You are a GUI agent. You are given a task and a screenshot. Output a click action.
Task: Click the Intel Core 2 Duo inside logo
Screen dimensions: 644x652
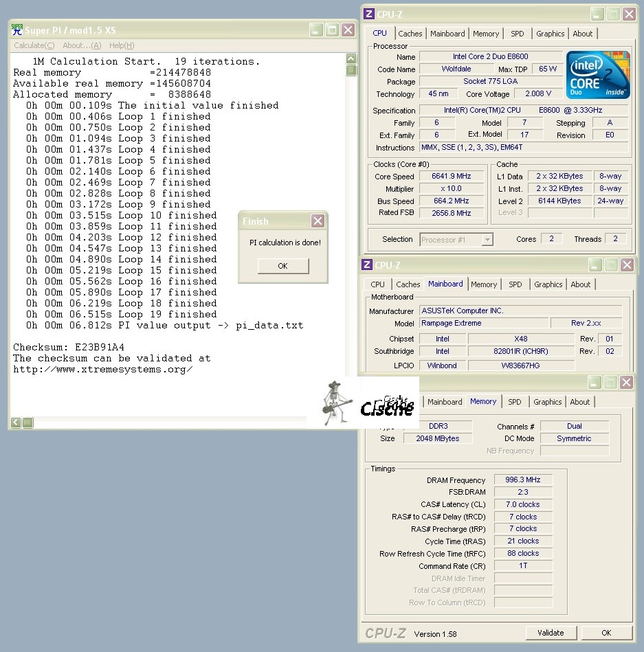tap(598, 74)
